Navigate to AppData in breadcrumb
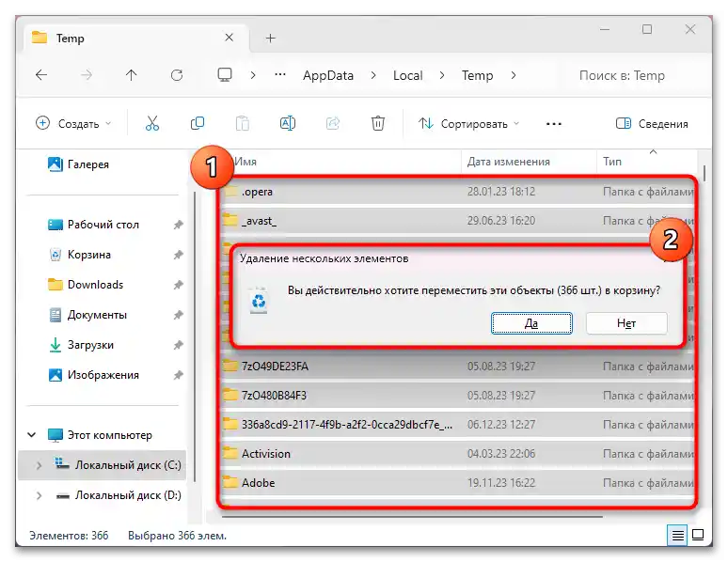Image resolution: width=728 pixels, height=562 pixels. click(x=328, y=75)
